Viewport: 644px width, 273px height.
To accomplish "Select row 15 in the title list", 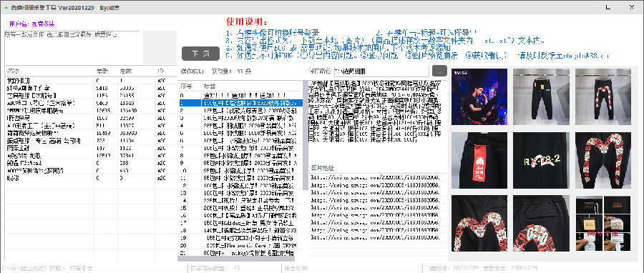I will tap(240, 208).
